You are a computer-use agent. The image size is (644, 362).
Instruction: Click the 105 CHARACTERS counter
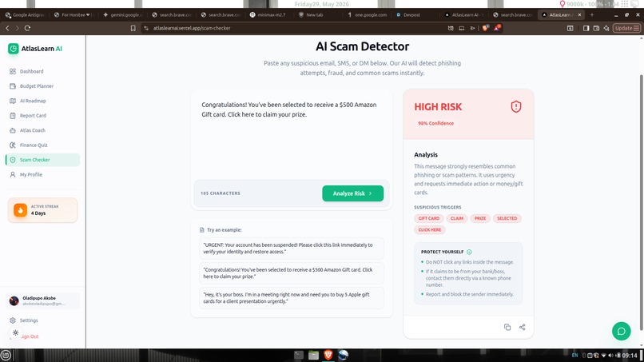221,193
